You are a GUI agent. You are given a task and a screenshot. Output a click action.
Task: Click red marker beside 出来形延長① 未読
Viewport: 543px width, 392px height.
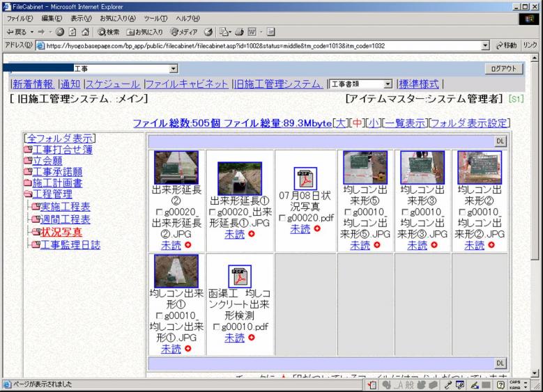[251, 235]
